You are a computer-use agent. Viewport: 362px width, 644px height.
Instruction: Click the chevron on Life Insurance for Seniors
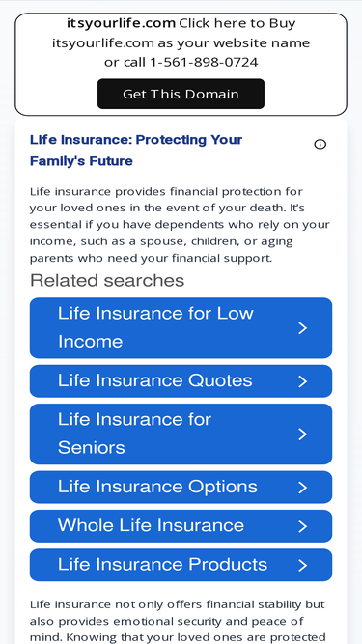point(302,434)
